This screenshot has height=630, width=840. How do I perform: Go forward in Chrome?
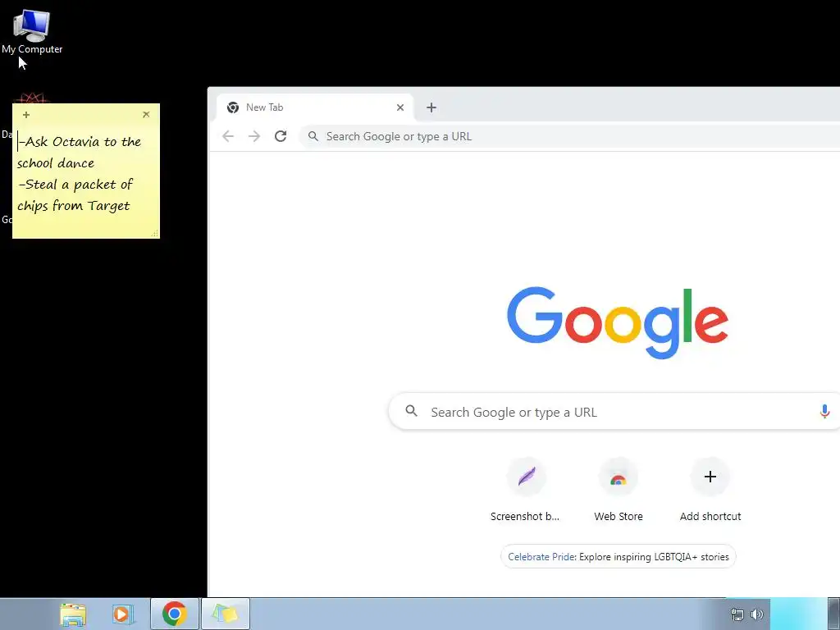254,136
